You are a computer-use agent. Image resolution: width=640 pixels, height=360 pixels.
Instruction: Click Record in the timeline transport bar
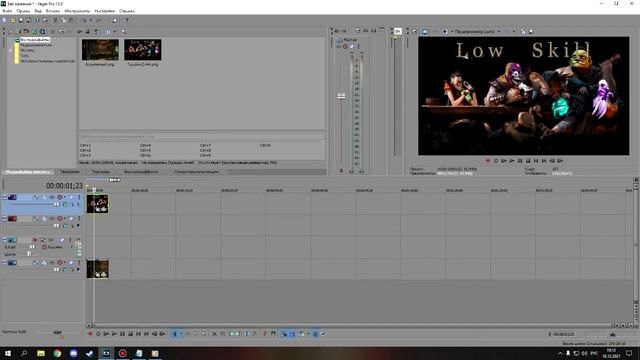90,334
